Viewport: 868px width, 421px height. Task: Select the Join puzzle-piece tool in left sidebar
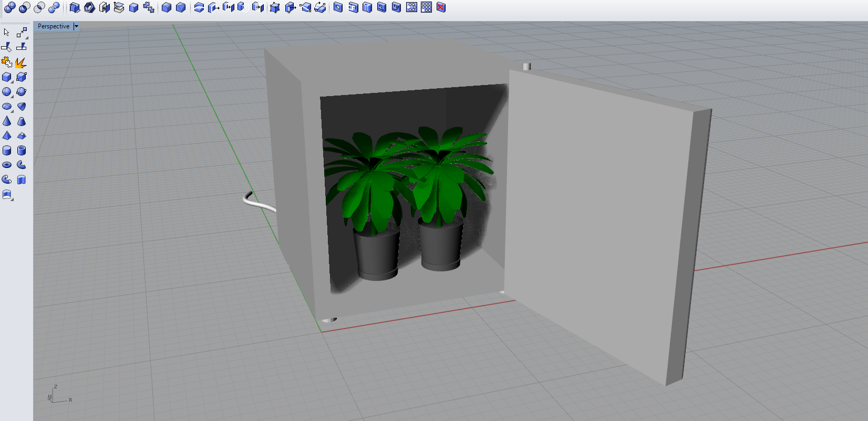[6, 62]
